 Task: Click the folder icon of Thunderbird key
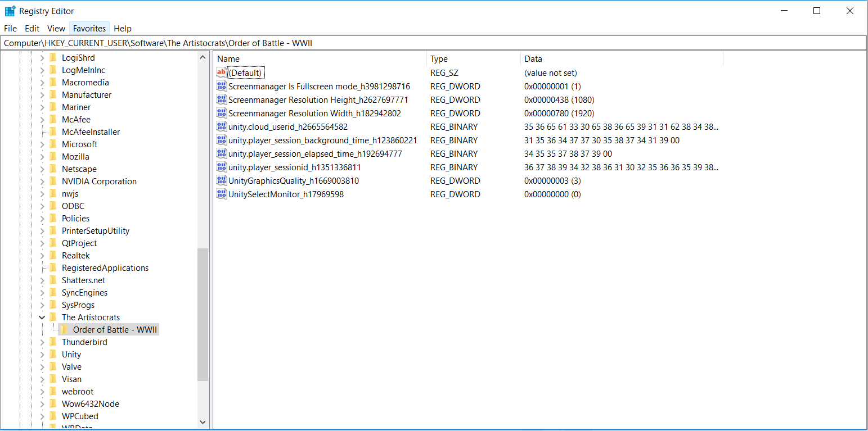point(53,342)
